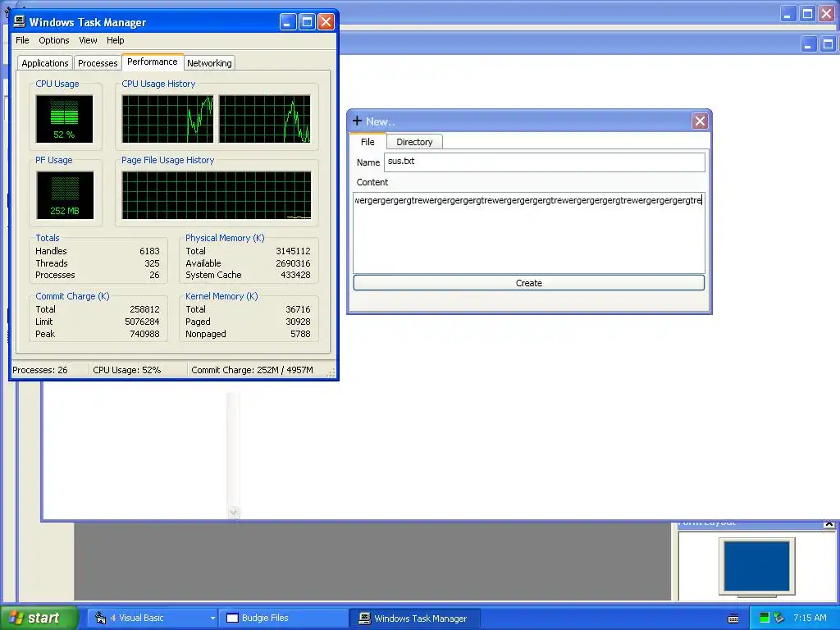Select the Performance tab
Viewport: 840px width, 630px height.
click(x=152, y=62)
